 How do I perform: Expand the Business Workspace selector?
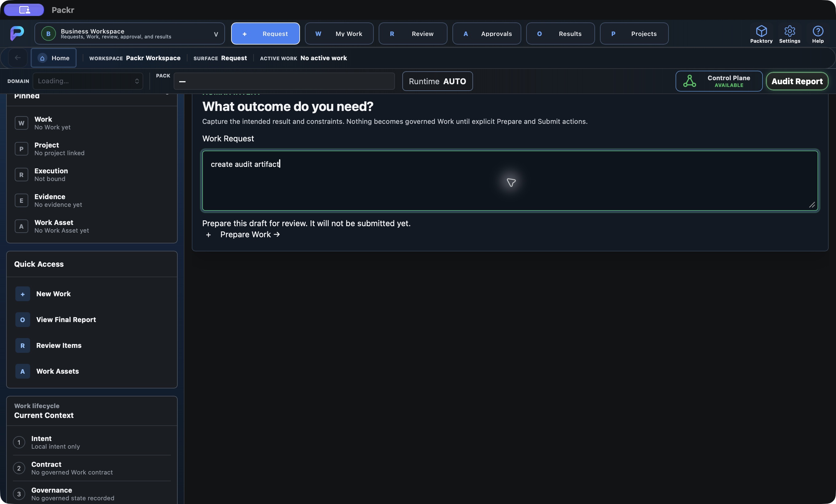coord(130,33)
